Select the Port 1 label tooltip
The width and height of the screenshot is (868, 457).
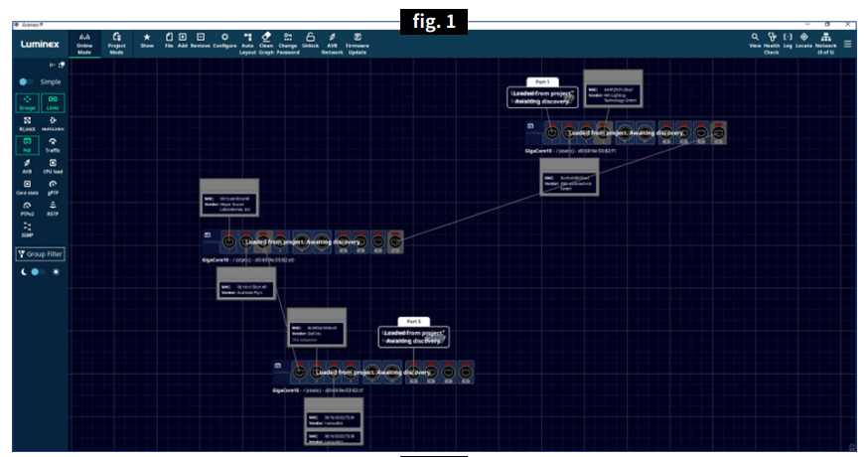[542, 81]
